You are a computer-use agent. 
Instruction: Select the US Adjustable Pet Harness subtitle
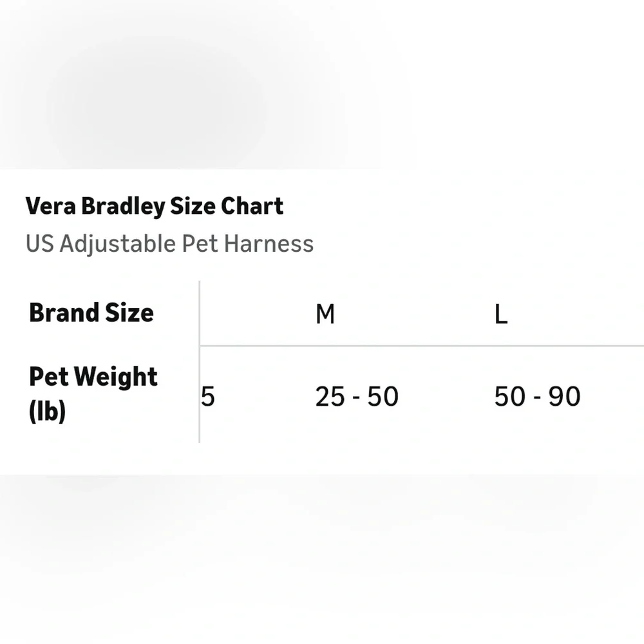tap(169, 243)
